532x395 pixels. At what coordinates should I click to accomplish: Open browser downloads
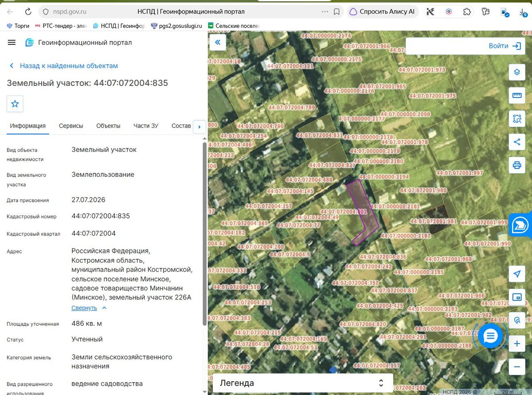523,12
